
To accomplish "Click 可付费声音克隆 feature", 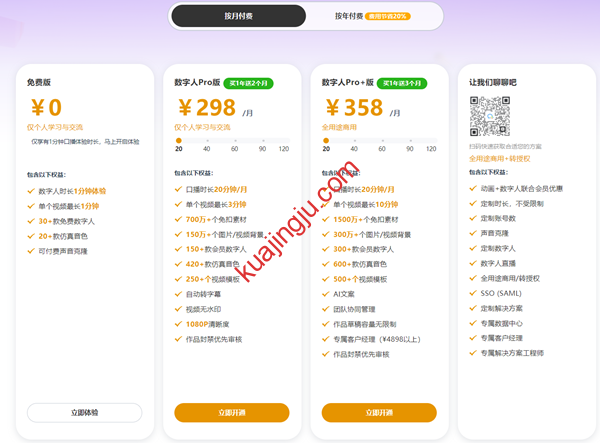I will coord(63,251).
